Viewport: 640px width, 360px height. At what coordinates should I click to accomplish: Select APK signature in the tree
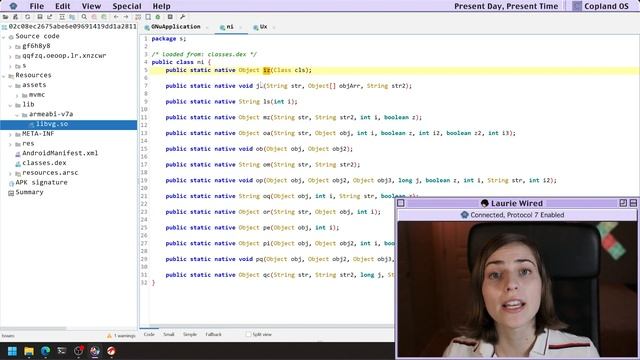coord(41,182)
